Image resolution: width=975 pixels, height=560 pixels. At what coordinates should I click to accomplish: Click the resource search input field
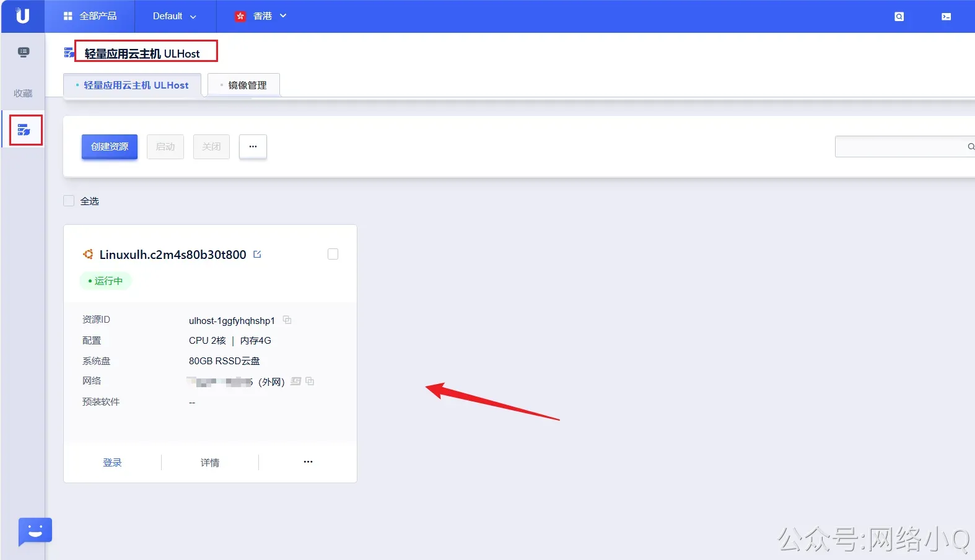tap(898, 147)
